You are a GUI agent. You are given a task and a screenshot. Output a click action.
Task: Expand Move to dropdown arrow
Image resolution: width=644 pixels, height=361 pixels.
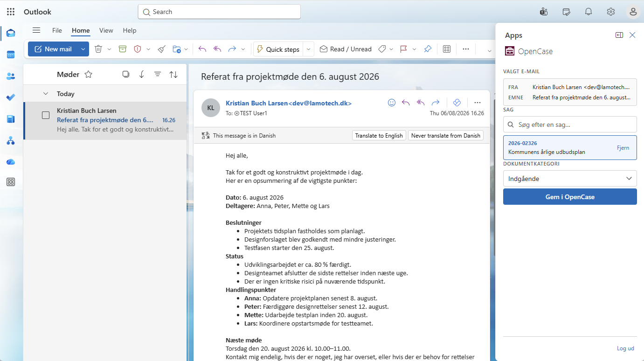(186, 49)
